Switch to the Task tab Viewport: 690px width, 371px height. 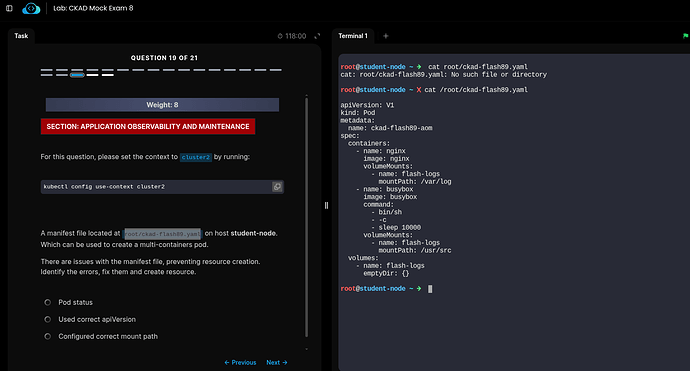pyautogui.click(x=21, y=36)
